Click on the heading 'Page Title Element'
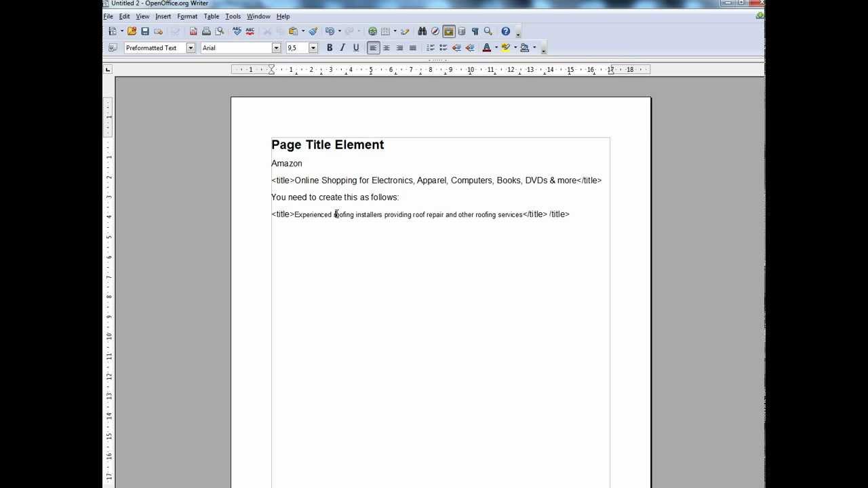 328,144
